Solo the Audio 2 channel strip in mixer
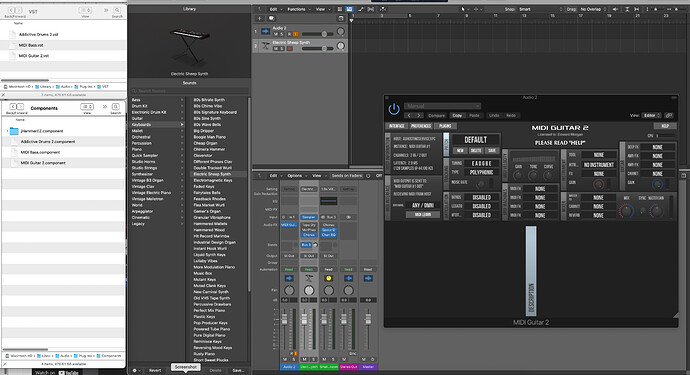Image resolution: width=690 pixels, height=375 pixels. [x=294, y=360]
